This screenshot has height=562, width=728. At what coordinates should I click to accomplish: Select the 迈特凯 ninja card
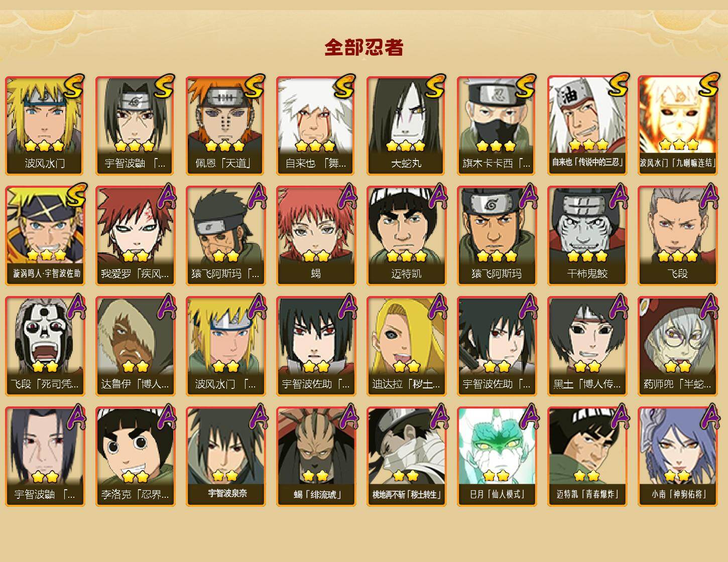point(406,236)
